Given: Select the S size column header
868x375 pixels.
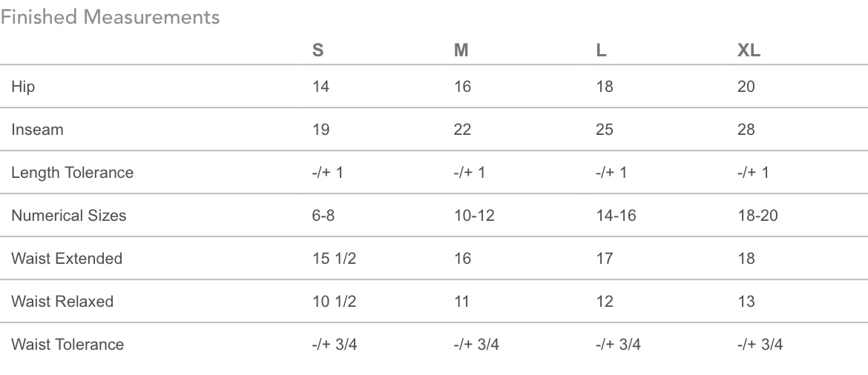Looking at the screenshot, I should [318, 50].
